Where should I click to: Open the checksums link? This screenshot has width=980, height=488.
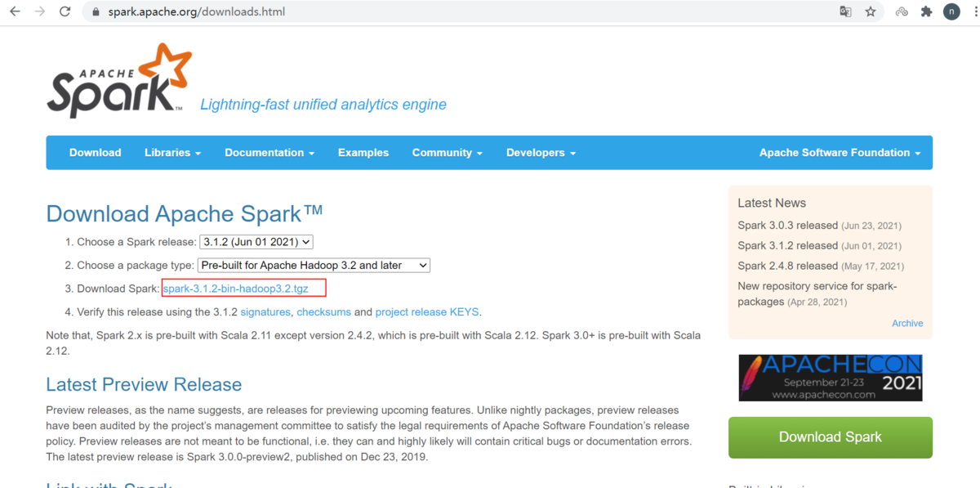(323, 312)
